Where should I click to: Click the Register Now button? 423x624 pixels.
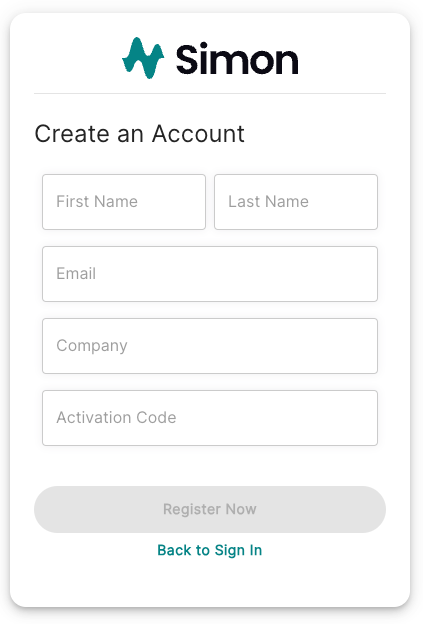point(210,509)
